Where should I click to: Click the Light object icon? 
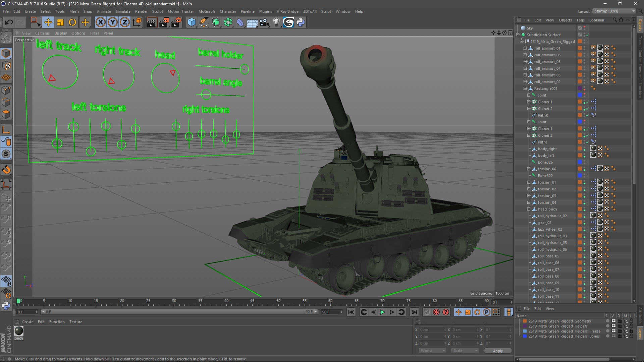pos(276,22)
